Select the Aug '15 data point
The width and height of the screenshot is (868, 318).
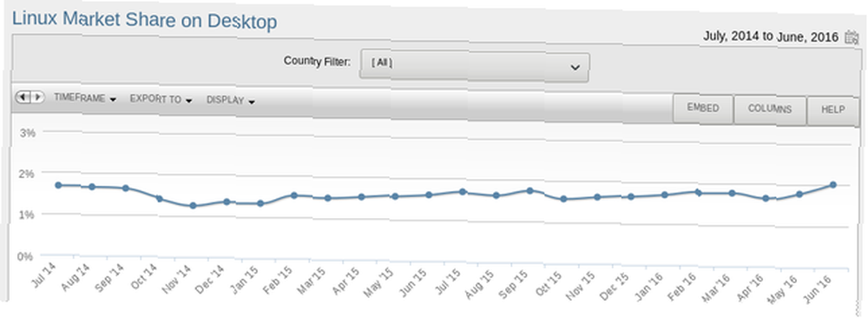point(496,195)
